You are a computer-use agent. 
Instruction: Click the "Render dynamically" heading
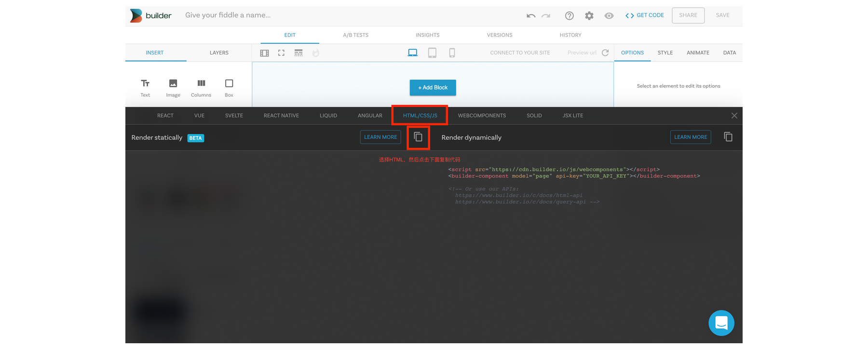[x=472, y=138]
